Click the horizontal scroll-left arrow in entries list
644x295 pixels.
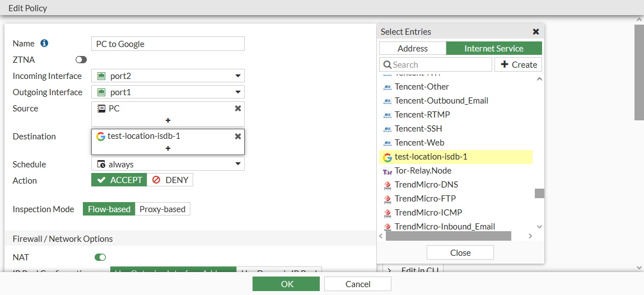point(381,236)
